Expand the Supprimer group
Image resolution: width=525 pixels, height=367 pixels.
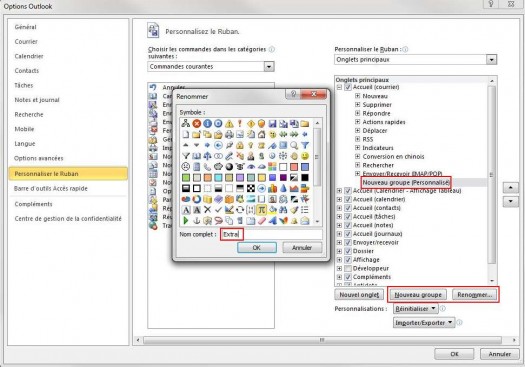pos(358,104)
